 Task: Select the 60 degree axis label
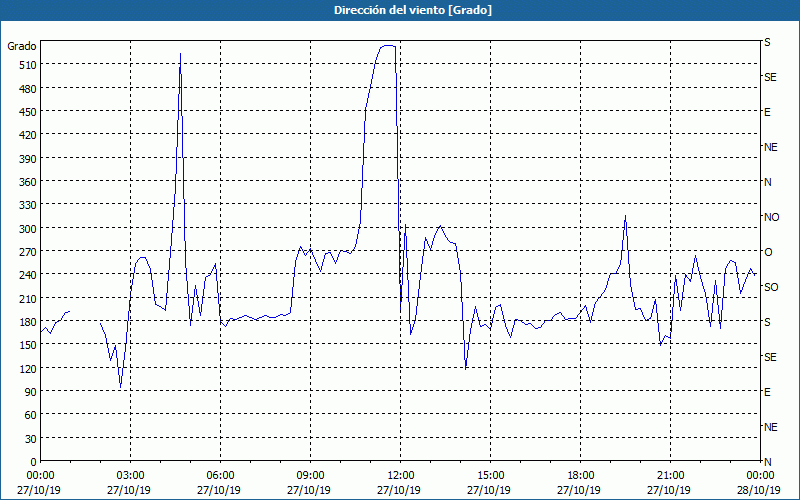pyautogui.click(x=31, y=415)
